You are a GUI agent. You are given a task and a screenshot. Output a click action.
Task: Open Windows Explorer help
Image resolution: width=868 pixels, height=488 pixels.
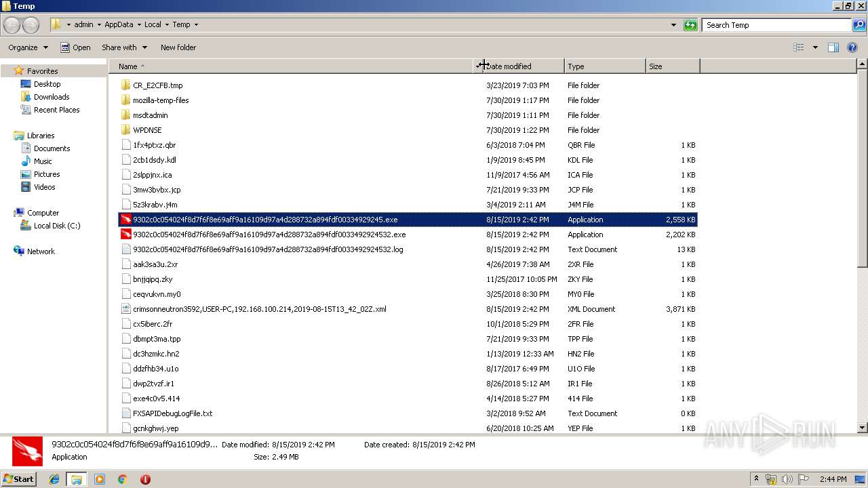click(852, 47)
